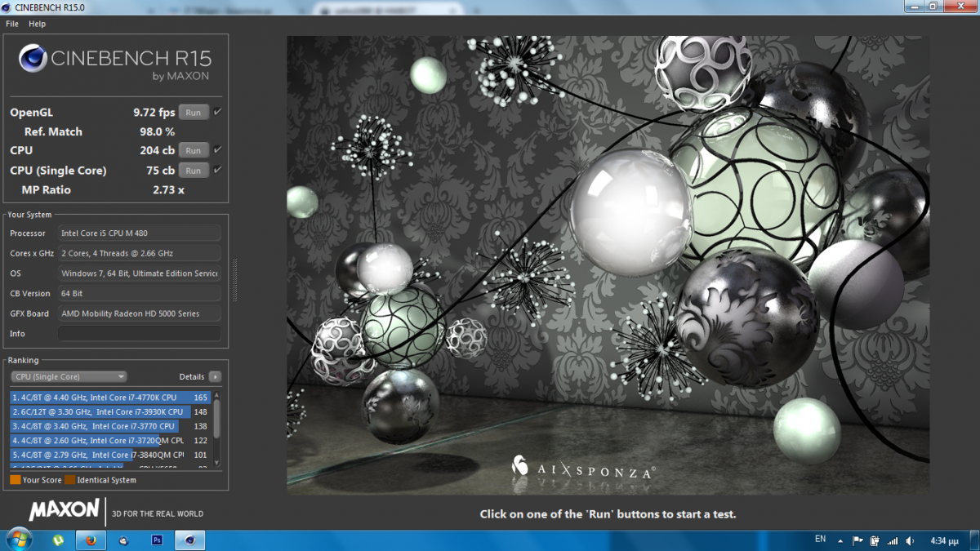Image resolution: width=980 pixels, height=551 pixels.
Task: Open the File menu
Action: 12,24
